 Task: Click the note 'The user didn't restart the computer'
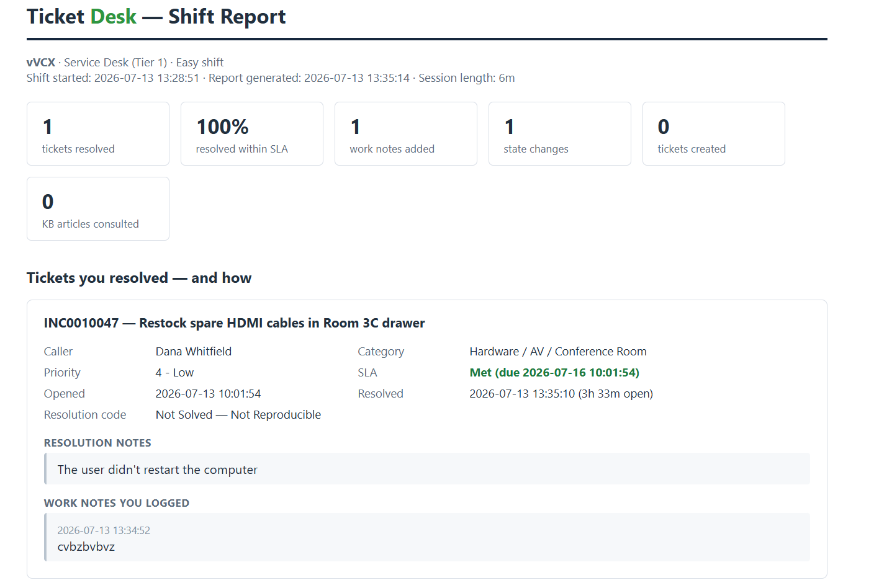(158, 470)
